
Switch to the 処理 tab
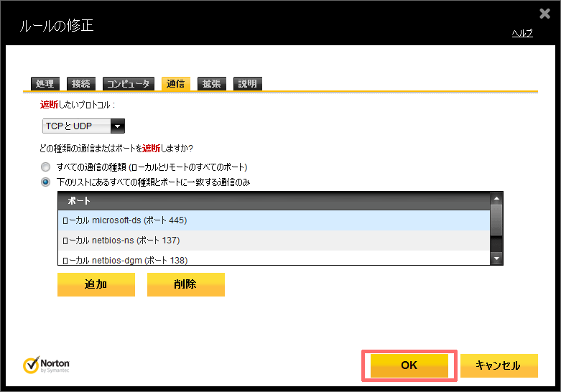[45, 83]
